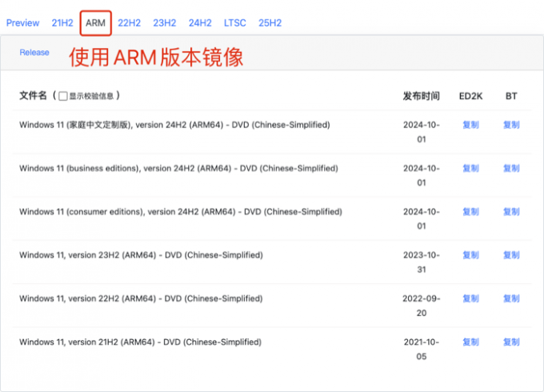Open the 25H2 tab
This screenshot has width=544, height=392.
point(270,23)
